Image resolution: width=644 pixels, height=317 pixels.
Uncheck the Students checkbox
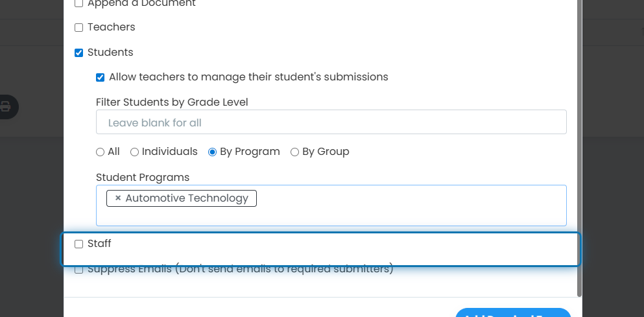pyautogui.click(x=79, y=53)
